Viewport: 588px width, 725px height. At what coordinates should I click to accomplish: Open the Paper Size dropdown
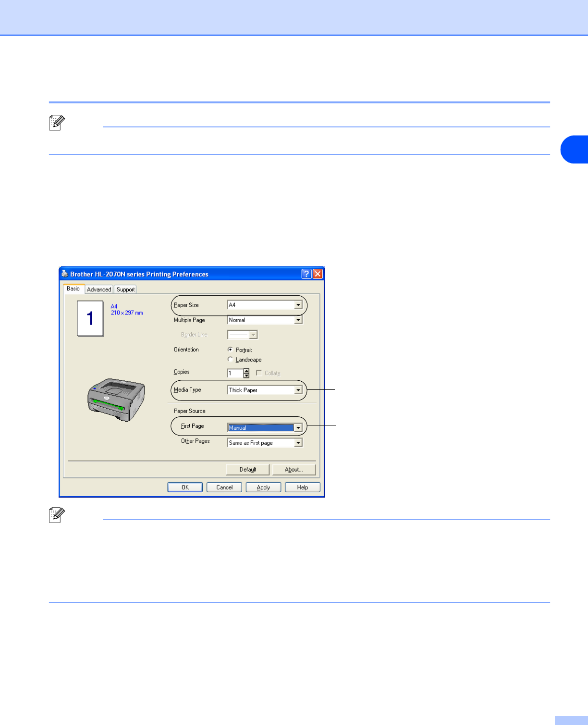(265, 305)
